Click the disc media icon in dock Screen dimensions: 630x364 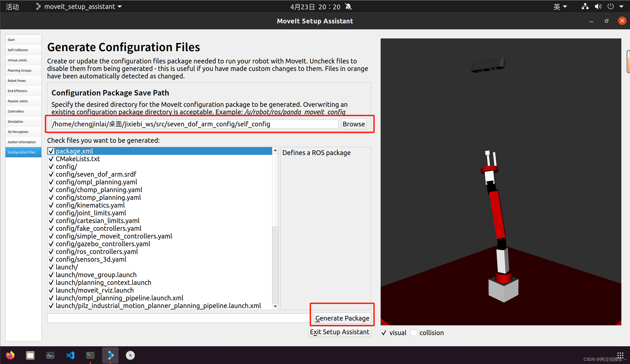pyautogui.click(x=130, y=355)
